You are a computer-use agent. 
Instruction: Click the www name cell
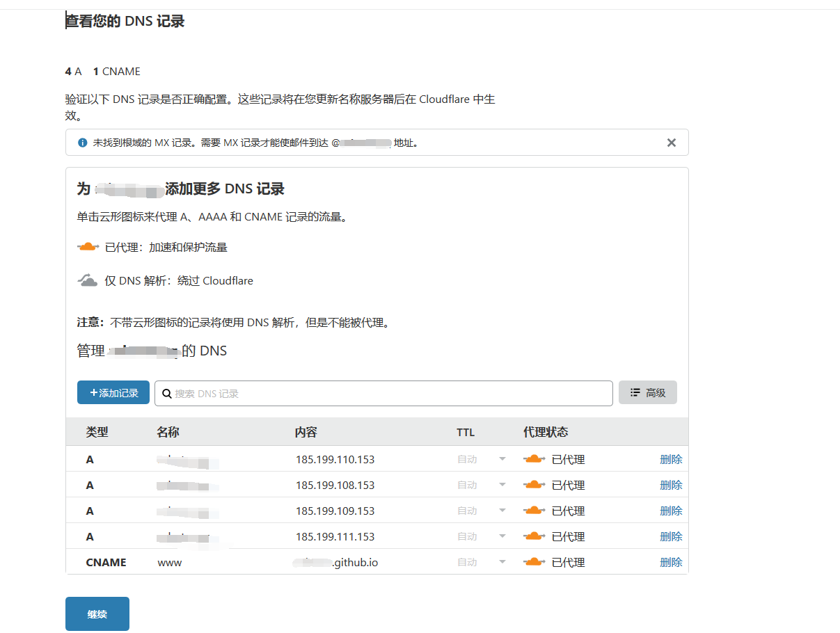tap(170, 562)
